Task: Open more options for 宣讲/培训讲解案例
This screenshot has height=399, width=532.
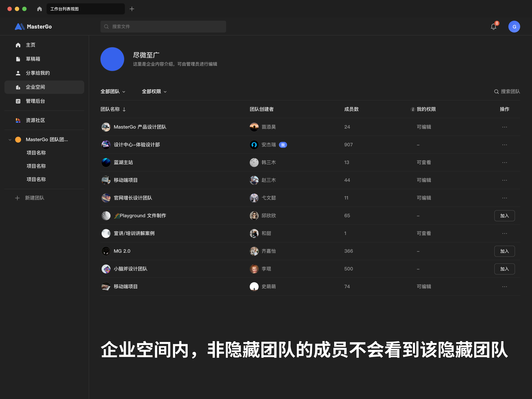Action: [x=504, y=233]
